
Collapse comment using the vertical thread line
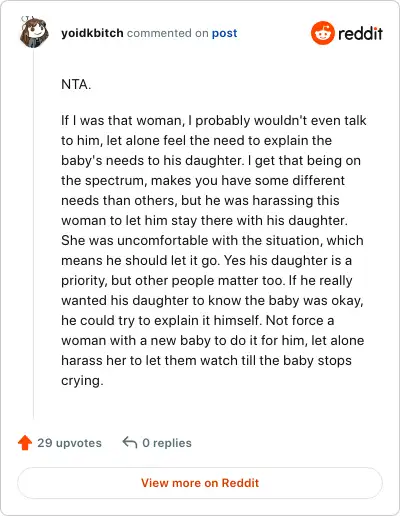point(34,233)
